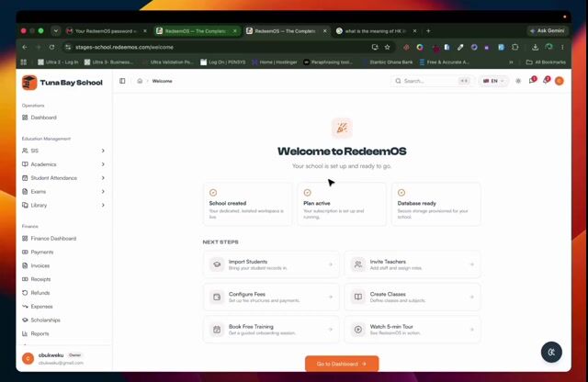
Task: Click the Library icon in sidebar
Action: pyautogui.click(x=25, y=205)
